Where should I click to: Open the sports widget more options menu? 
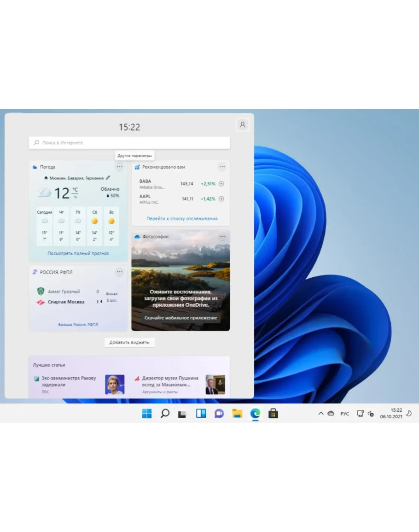tap(120, 272)
